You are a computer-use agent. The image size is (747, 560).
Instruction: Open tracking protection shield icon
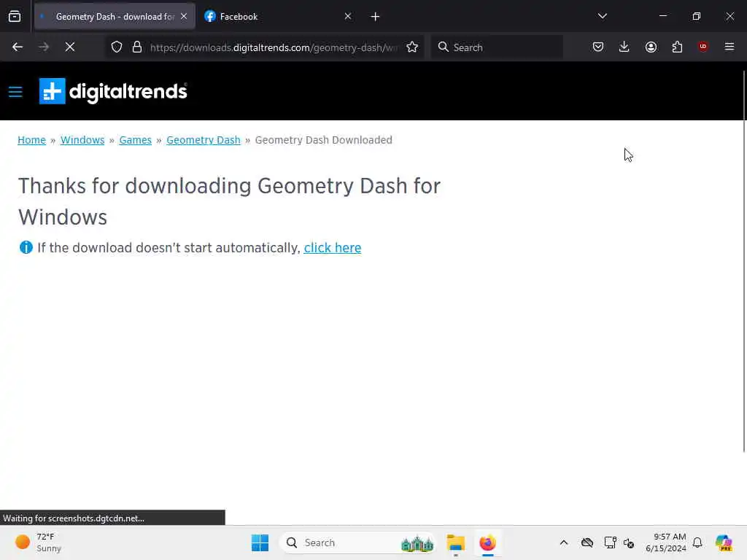tap(117, 47)
